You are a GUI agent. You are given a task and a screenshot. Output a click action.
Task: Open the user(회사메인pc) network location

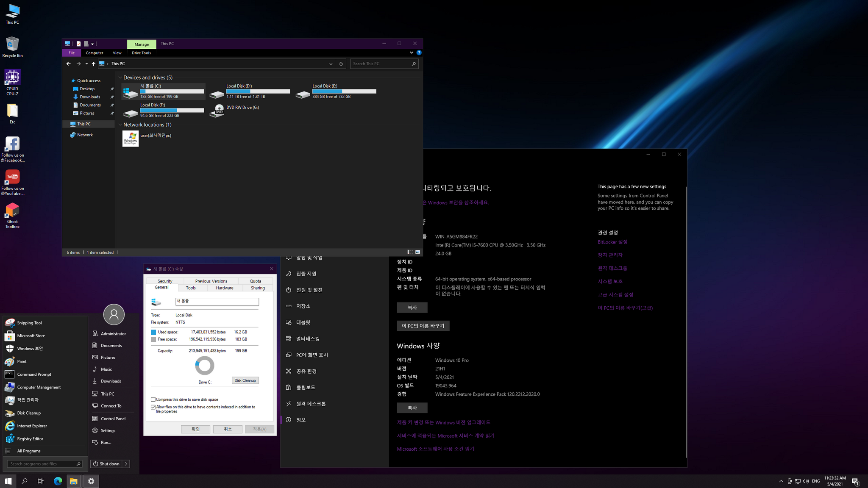point(147,139)
